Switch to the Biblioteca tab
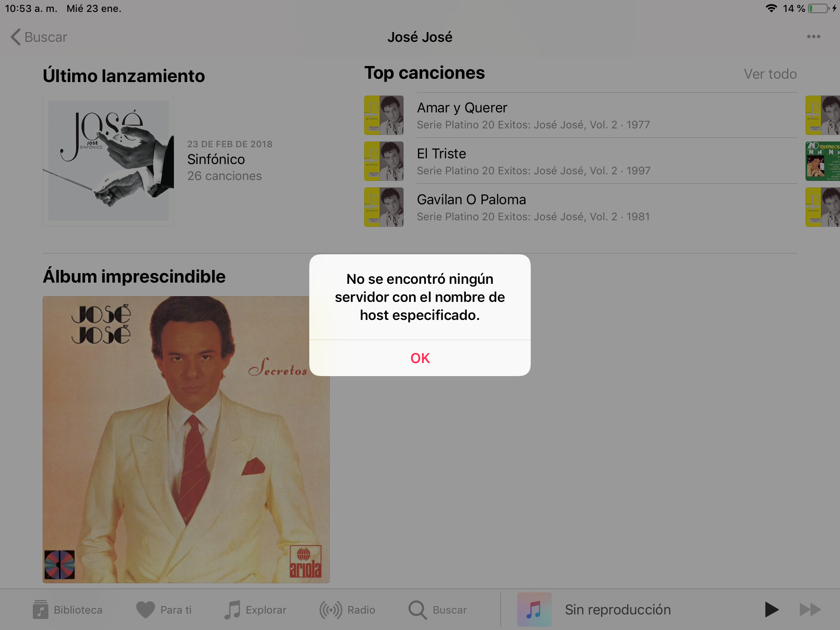Screen dimensions: 840x630 [x=68, y=610]
